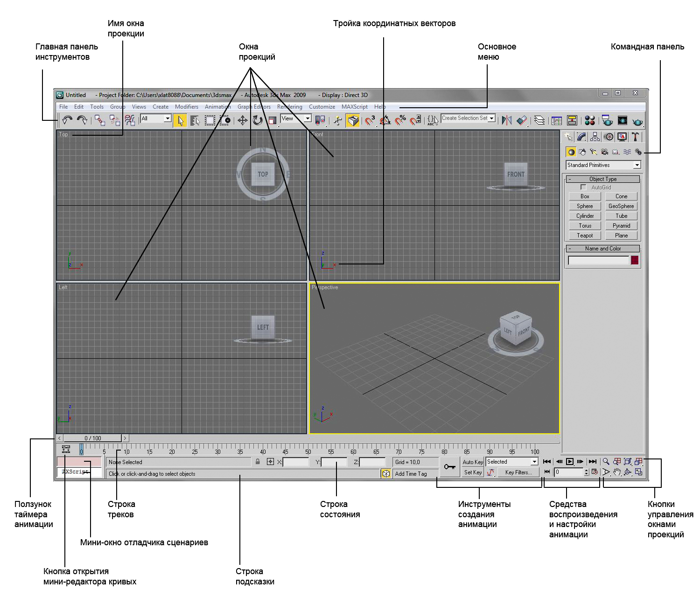Select the Cameras category icon
This screenshot has width=700, height=597.
click(605, 152)
